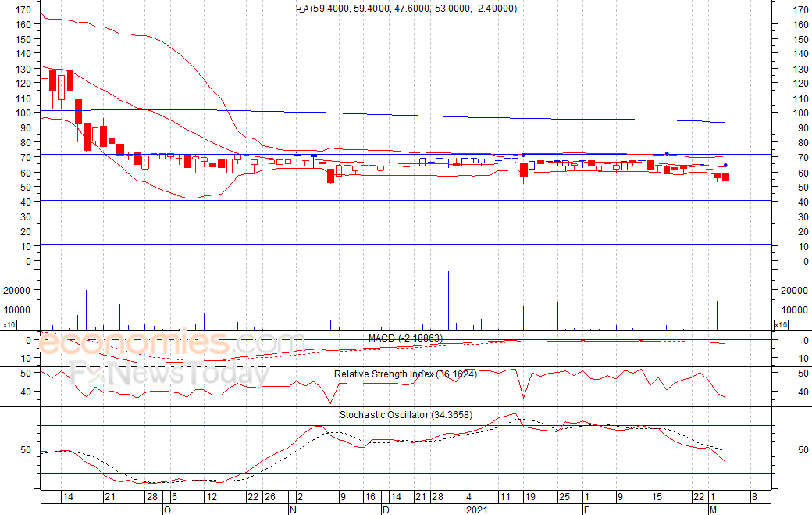812x515 pixels.
Task: Select the Relative Strength Index (36.1624) label
Action: (x=405, y=374)
